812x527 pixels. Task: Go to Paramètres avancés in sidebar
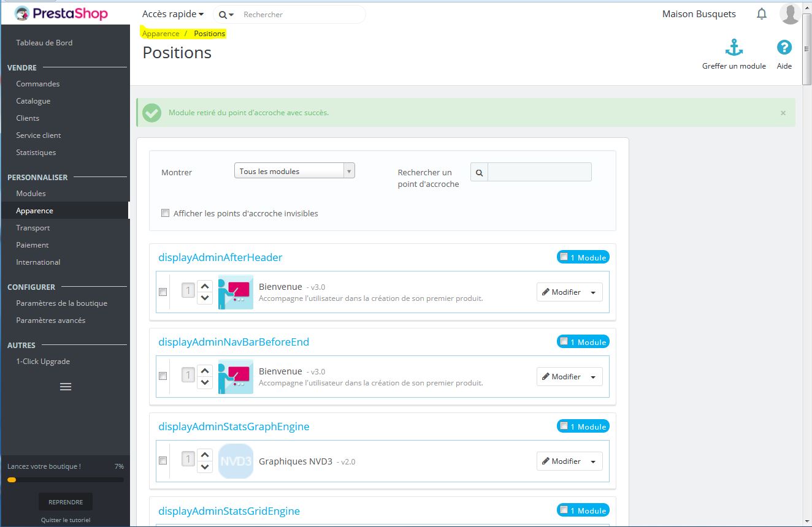(50, 320)
